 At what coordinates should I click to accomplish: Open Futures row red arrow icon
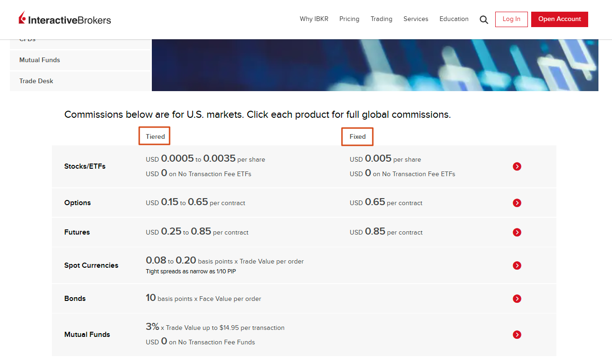click(x=517, y=232)
